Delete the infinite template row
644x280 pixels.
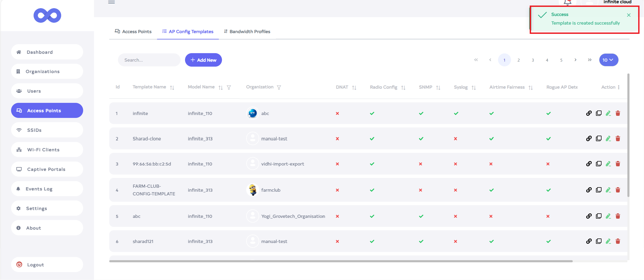[618, 113]
